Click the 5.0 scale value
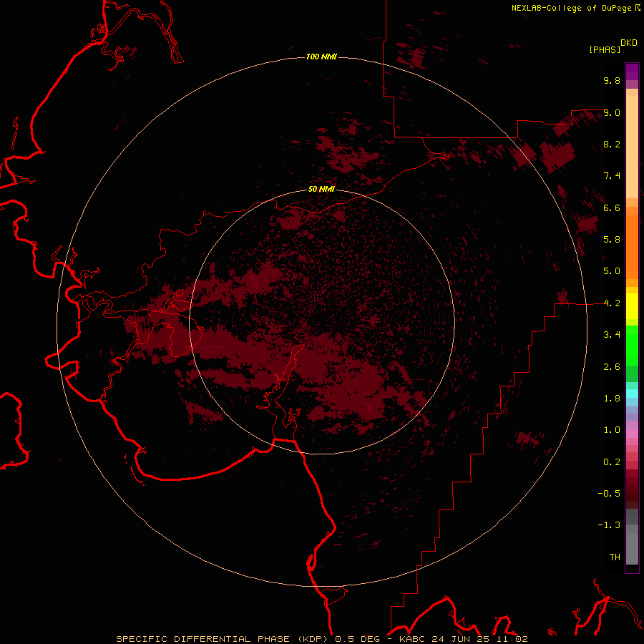Image resolution: width=644 pixels, height=644 pixels. tap(612, 271)
